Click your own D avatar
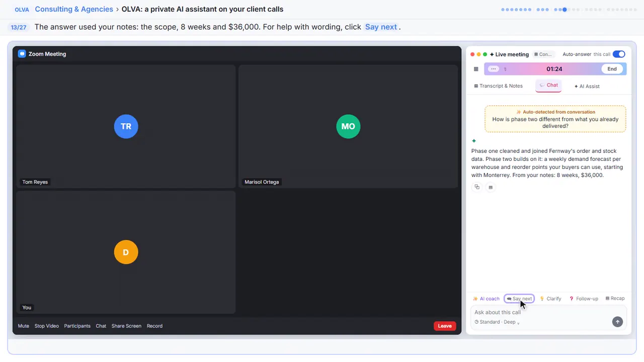Viewport: 644px width, 362px height. point(126,252)
